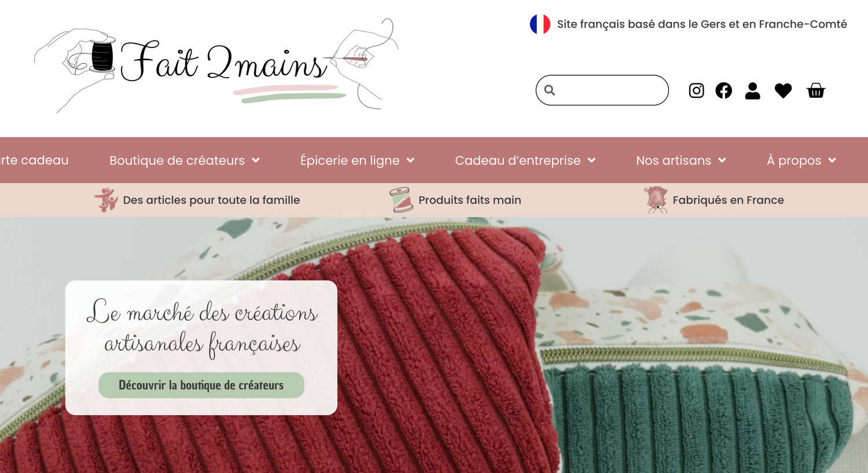This screenshot has height=473, width=868.
Task: Open the Instagram profile icon
Action: pos(696,90)
